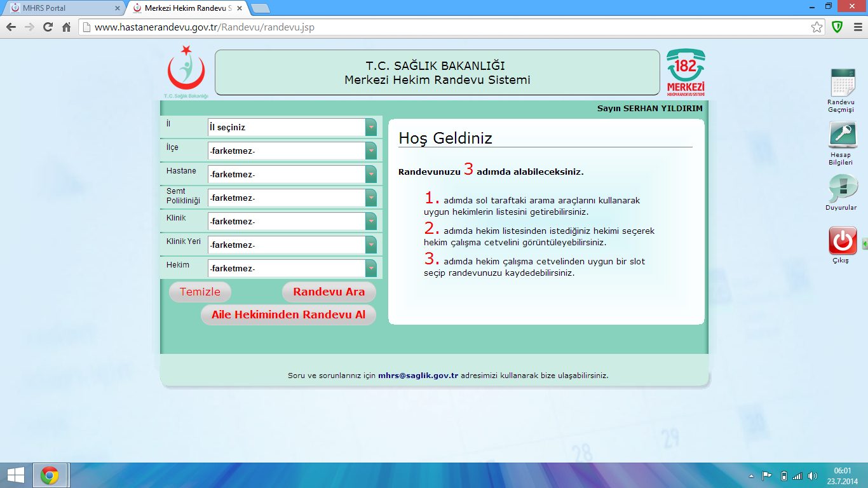Mute sound via taskbar speaker icon
This screenshot has height=488, width=868.
[813, 475]
